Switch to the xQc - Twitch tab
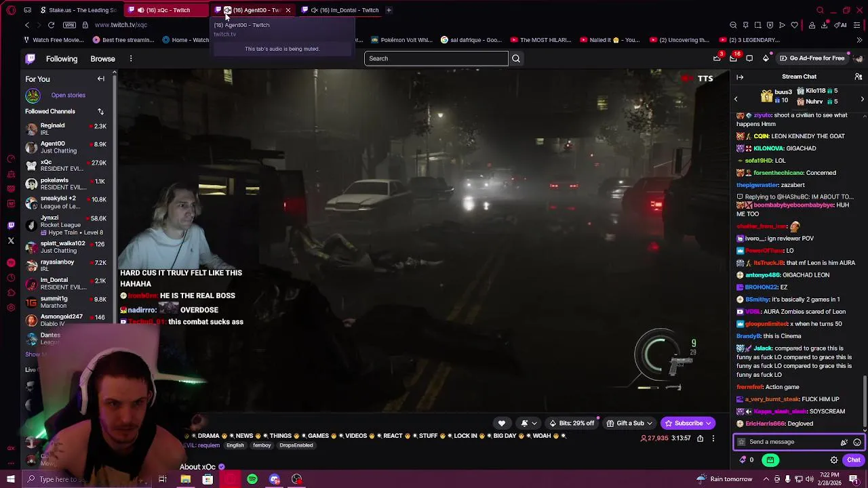This screenshot has height=488, width=868. 166,10
